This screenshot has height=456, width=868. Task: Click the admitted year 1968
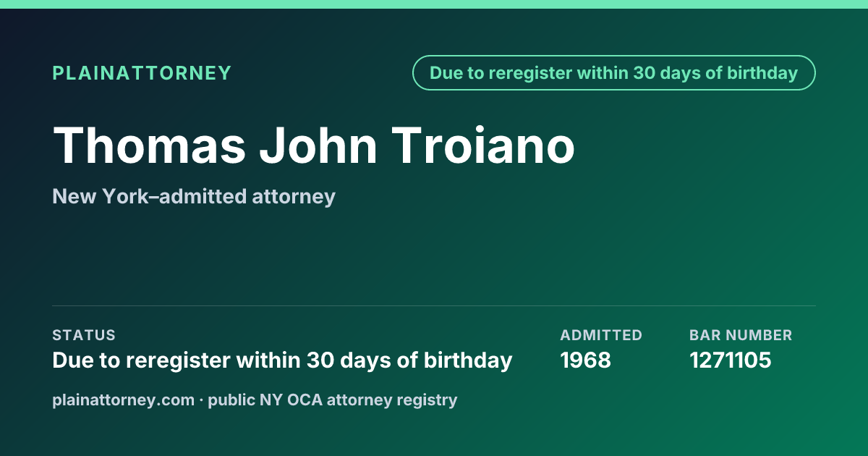tap(586, 360)
